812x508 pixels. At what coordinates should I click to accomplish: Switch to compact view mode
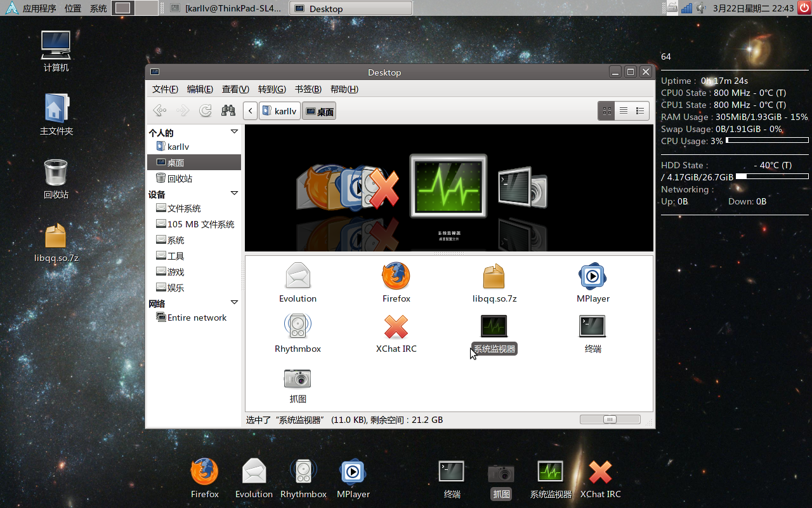coord(640,111)
